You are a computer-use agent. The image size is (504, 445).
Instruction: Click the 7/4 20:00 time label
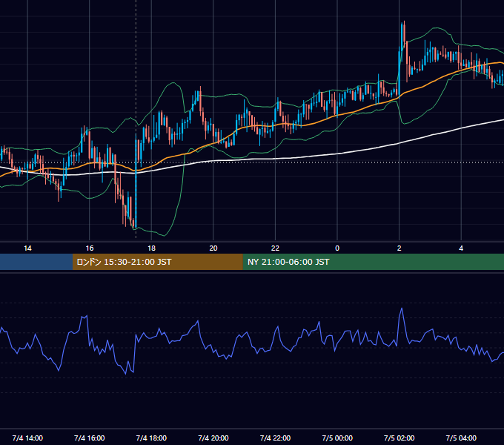(x=213, y=438)
